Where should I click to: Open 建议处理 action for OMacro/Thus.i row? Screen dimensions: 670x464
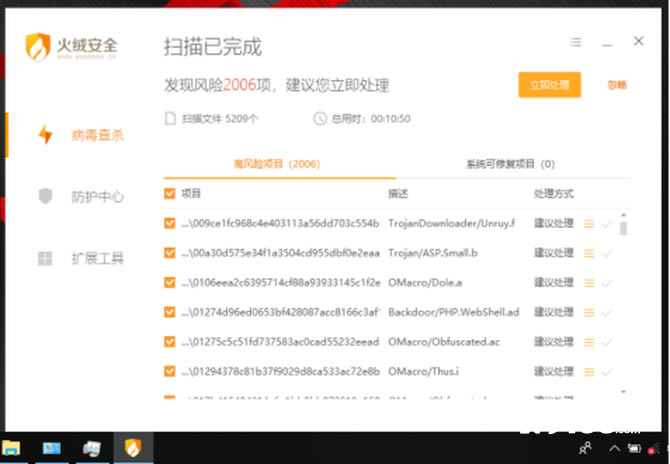[554, 371]
